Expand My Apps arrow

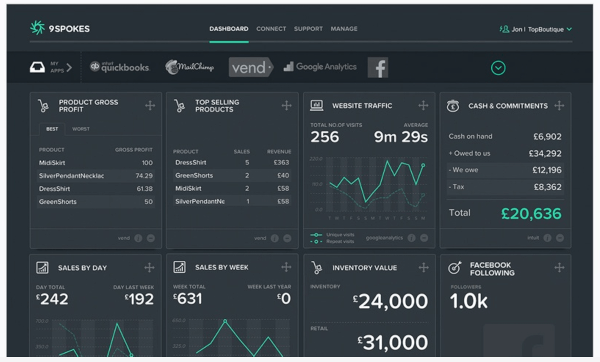pyautogui.click(x=69, y=68)
